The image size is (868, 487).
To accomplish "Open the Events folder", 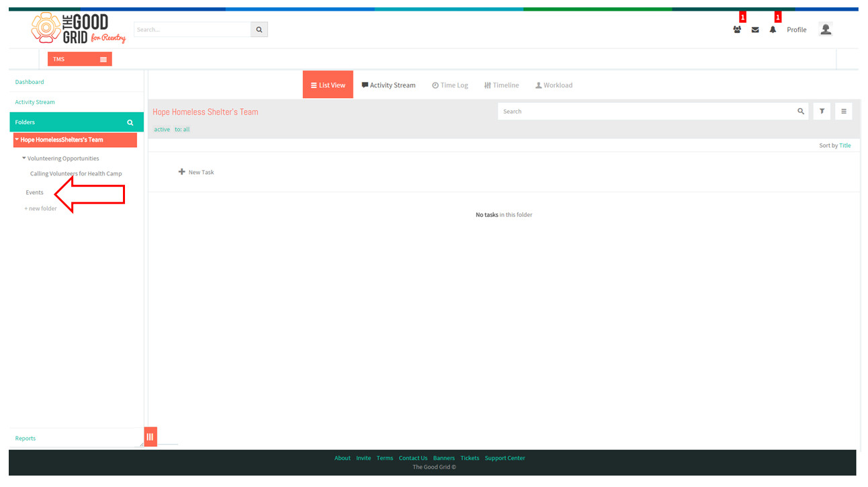I will click(35, 192).
